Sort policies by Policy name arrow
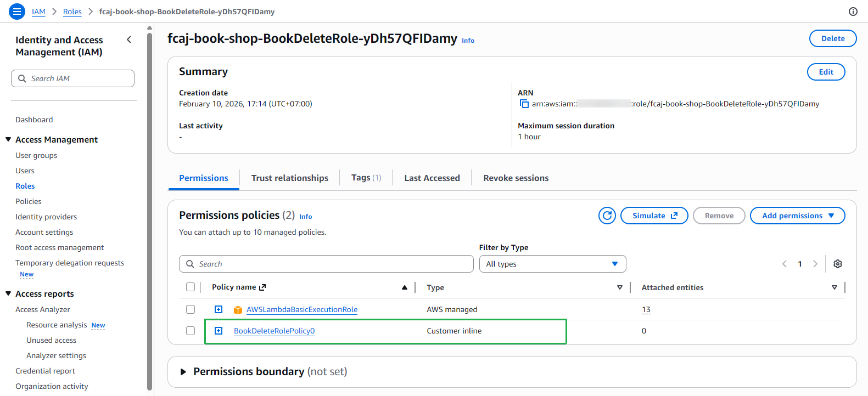Screen dimensions: 868x396 pos(405,287)
